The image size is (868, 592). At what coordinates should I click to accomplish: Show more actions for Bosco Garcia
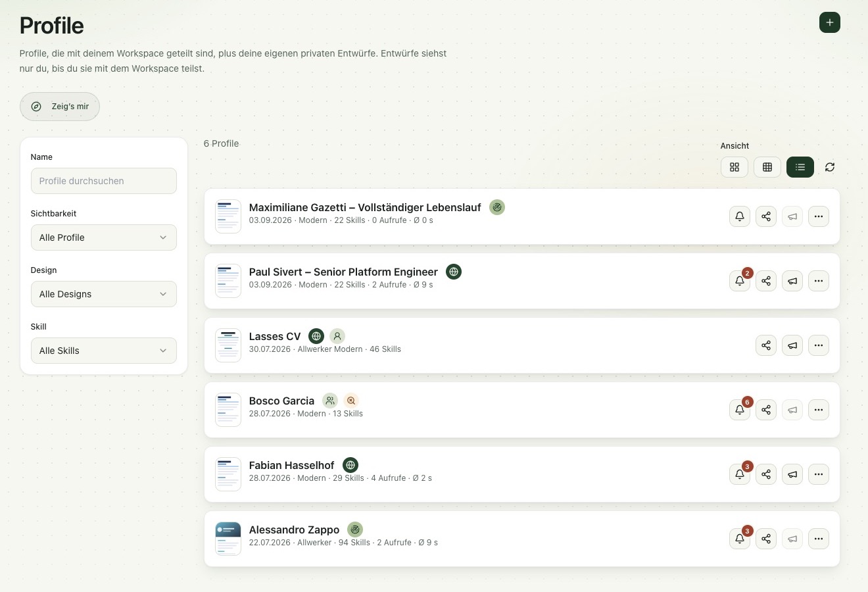click(819, 410)
